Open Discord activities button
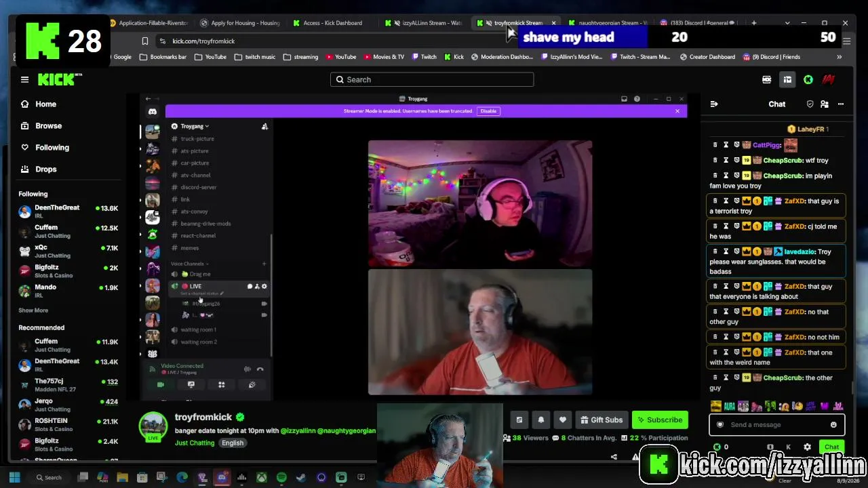The width and height of the screenshot is (868, 488). 221,384
